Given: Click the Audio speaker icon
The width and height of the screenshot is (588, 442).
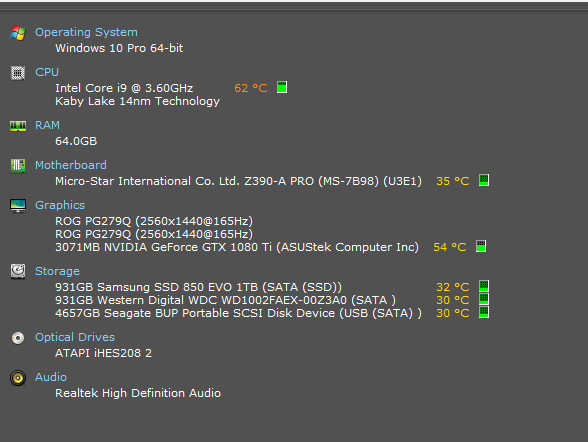Looking at the screenshot, I should pos(18,378).
